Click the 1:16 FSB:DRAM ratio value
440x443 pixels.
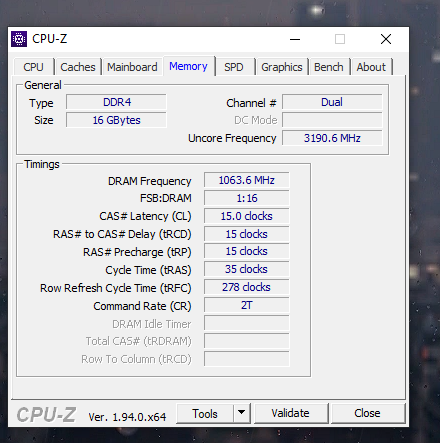point(247,198)
